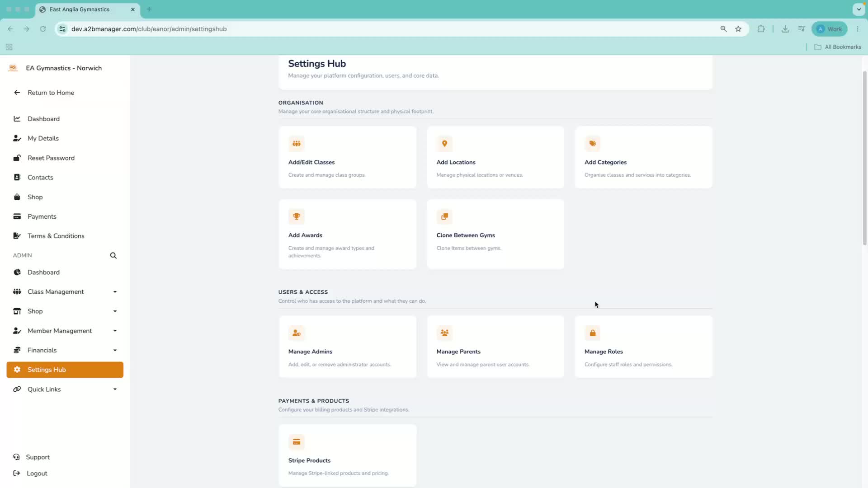Click the Add/Edit Classes title

311,162
